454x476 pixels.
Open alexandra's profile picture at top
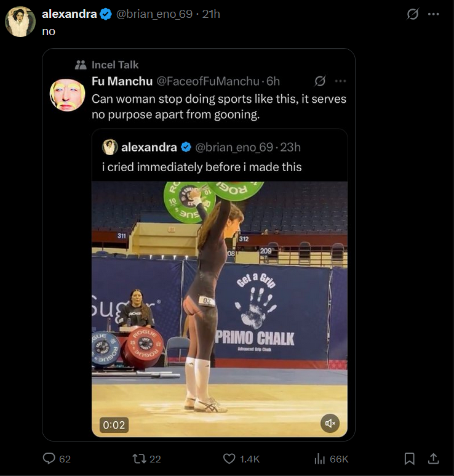tap(20, 22)
